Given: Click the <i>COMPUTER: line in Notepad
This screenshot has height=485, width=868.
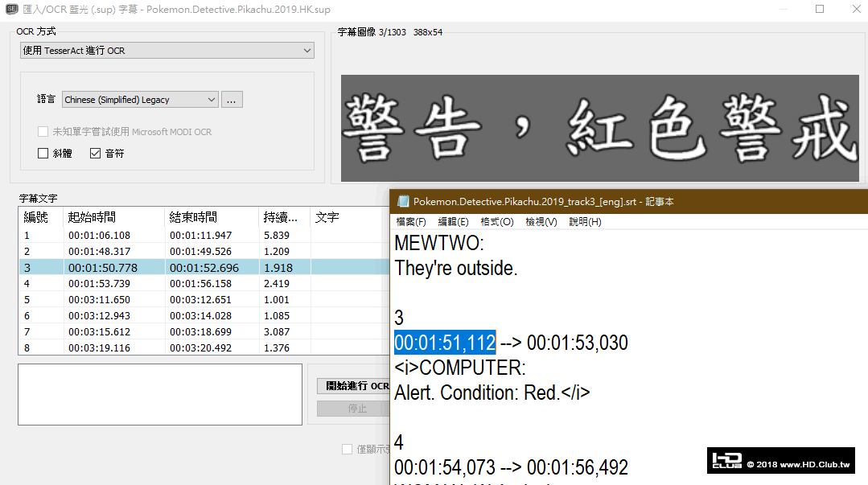Looking at the screenshot, I should pyautogui.click(x=460, y=368).
